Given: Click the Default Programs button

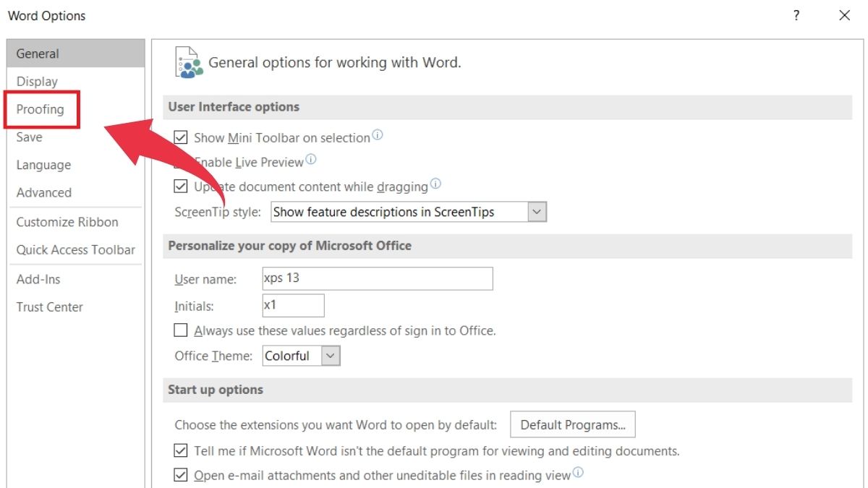Looking at the screenshot, I should (x=573, y=424).
